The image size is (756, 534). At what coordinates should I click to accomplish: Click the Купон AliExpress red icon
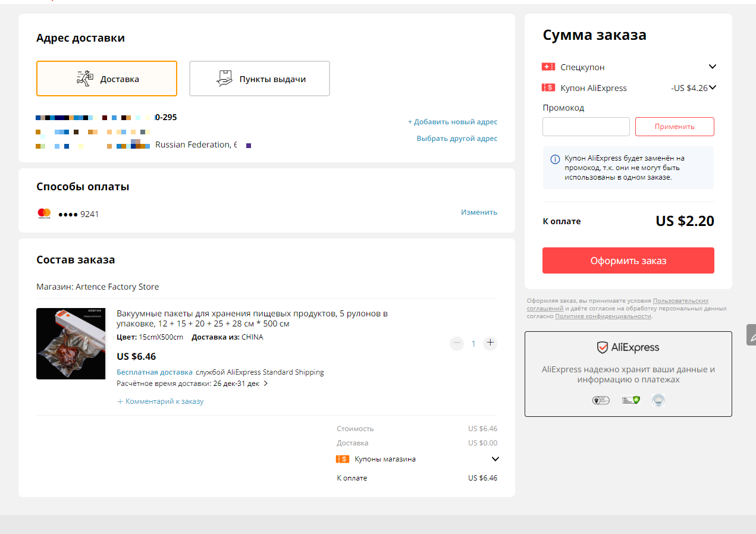[548, 88]
